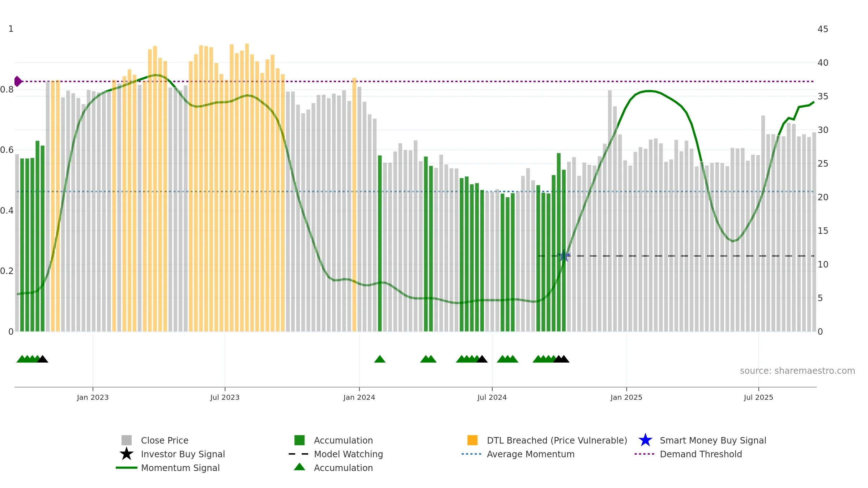Click the black Investor Buy Signal star
Image resolution: width=868 pixels, height=488 pixels.
[126, 454]
